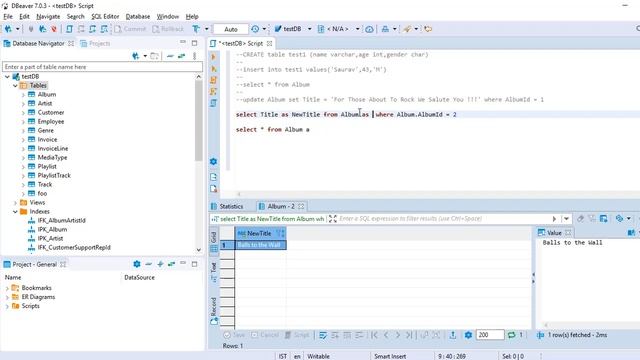This screenshot has width=640, height=360.
Task: Click the Collapse All minus icon in navigator
Action: pos(170,56)
